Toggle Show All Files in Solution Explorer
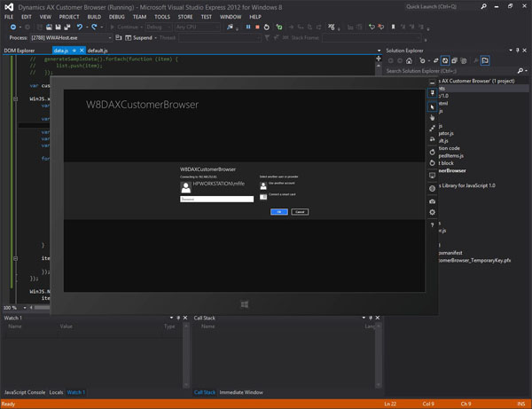Viewport: 532px width, 409px height. (464, 60)
